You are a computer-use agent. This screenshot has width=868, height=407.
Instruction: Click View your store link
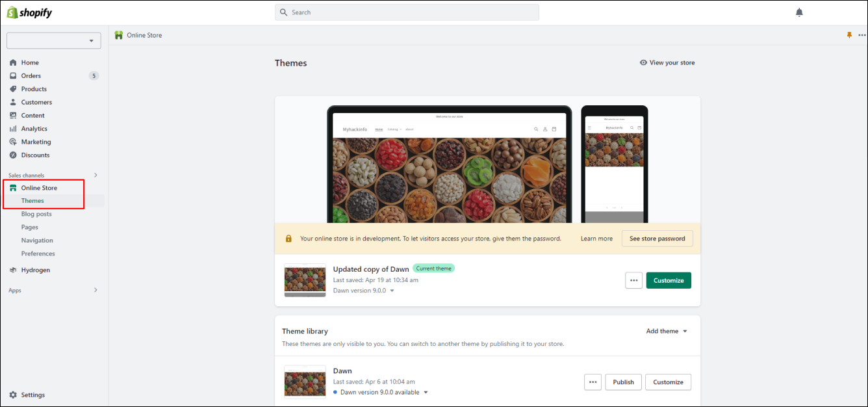pyautogui.click(x=667, y=62)
